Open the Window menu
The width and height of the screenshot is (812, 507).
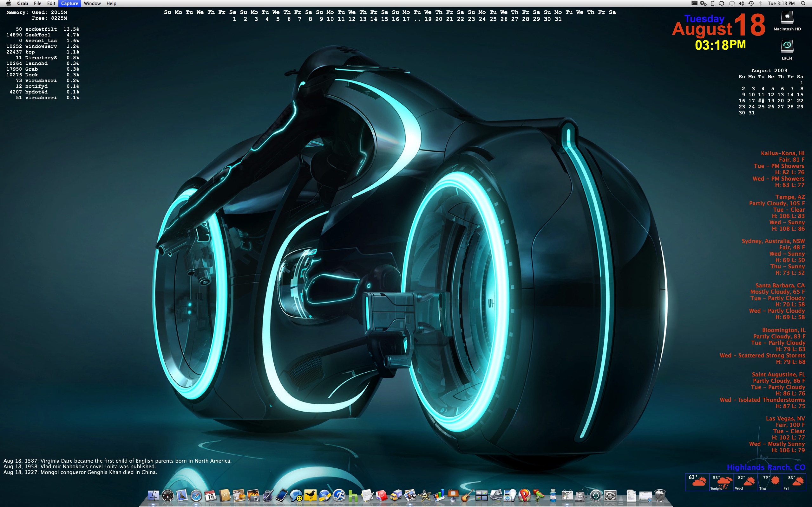(92, 3)
